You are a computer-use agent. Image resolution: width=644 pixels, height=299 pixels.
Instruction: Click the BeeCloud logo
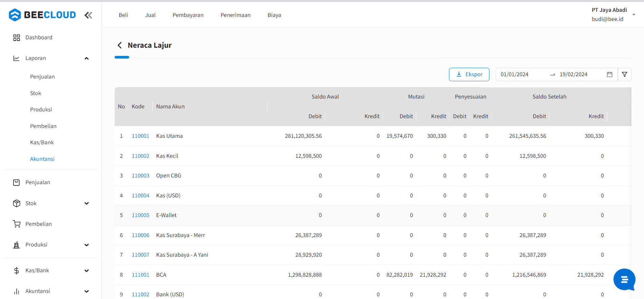[x=42, y=15]
